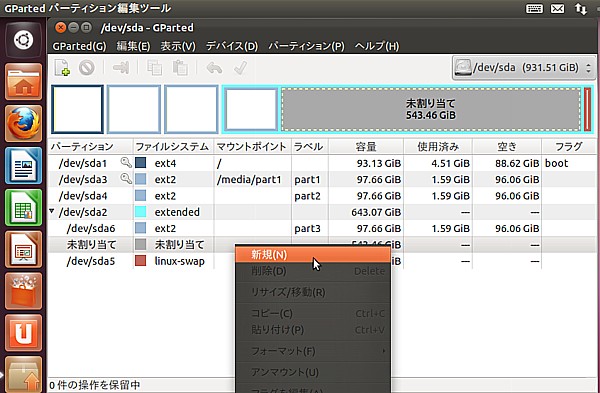The height and width of the screenshot is (393, 600).
Task: Click the /media/part1 mount point cell
Action: [249, 179]
